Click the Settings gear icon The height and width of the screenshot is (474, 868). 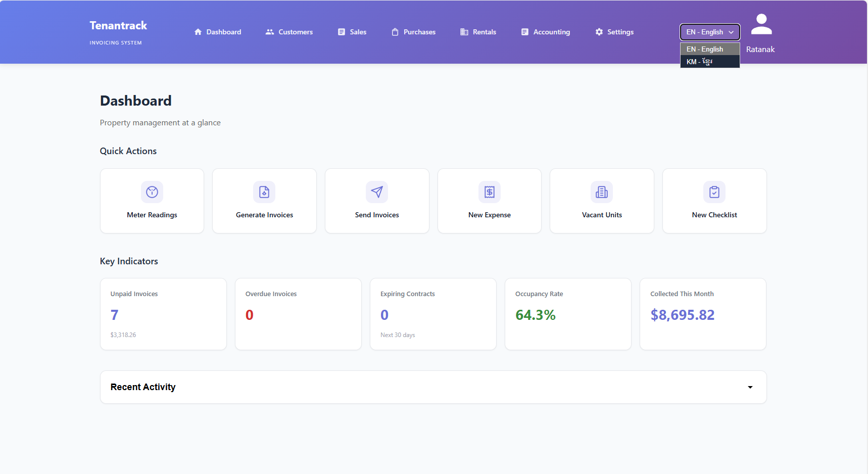point(599,32)
